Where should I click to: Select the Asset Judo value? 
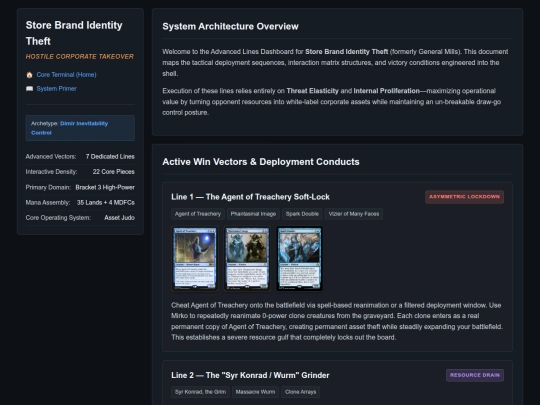(120, 218)
